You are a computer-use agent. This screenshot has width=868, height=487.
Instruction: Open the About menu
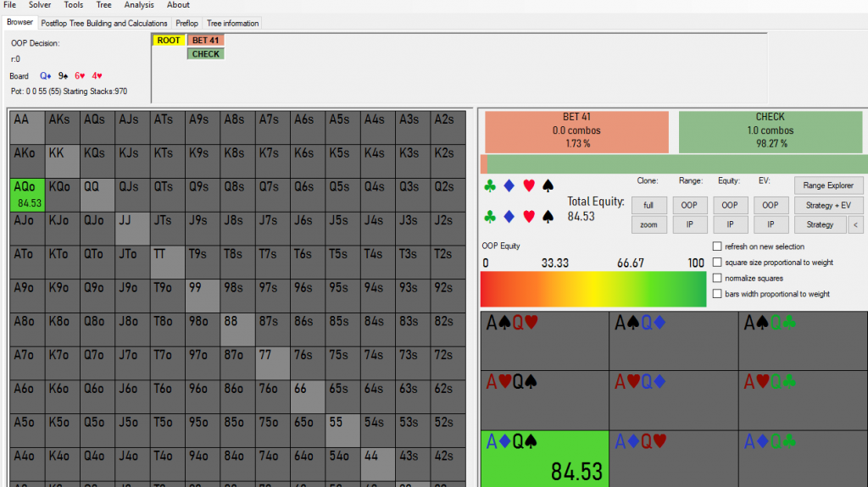(x=178, y=5)
